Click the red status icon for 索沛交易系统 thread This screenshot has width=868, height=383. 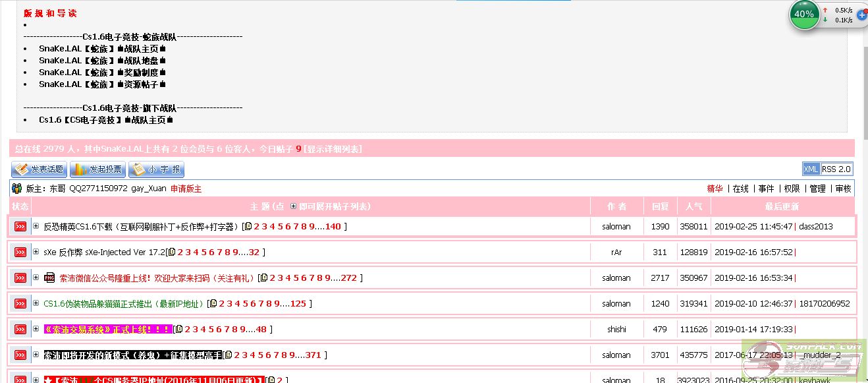coord(20,330)
